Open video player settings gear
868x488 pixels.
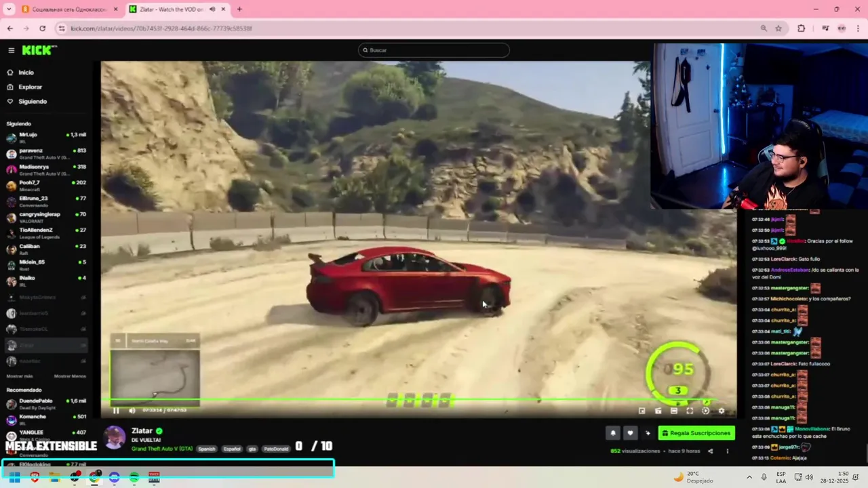(722, 411)
